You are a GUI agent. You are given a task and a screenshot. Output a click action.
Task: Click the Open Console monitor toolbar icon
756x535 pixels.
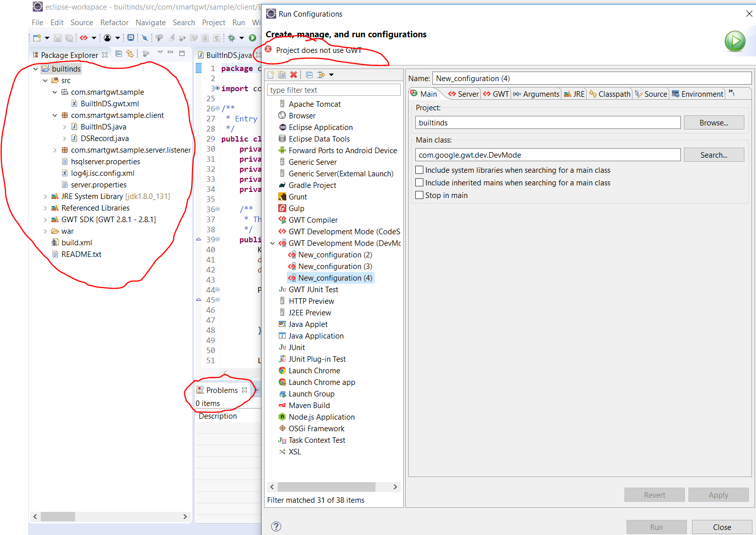pos(131,38)
